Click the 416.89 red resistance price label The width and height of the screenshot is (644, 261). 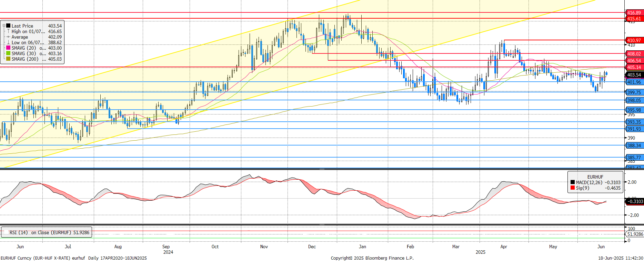pos(634,13)
